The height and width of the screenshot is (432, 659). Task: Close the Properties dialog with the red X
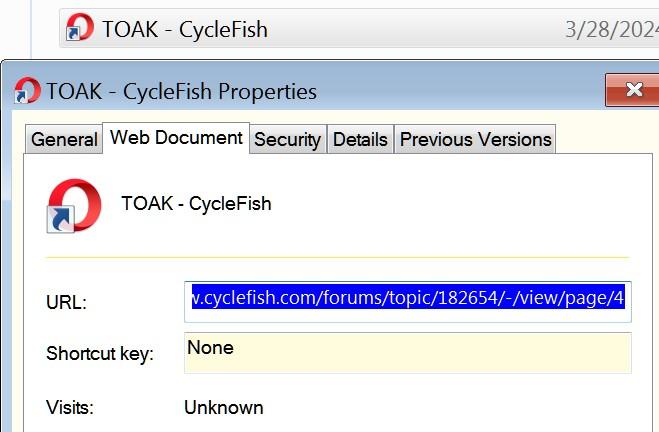point(633,90)
